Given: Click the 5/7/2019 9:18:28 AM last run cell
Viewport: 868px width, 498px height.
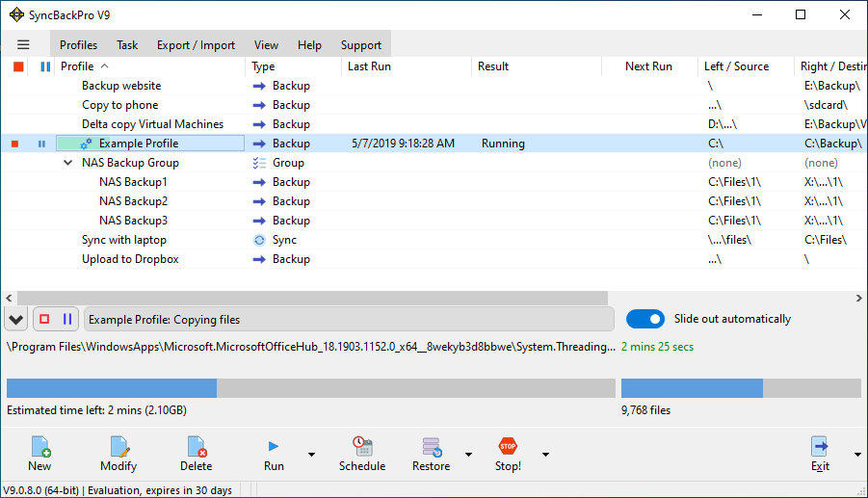Looking at the screenshot, I should [x=403, y=144].
